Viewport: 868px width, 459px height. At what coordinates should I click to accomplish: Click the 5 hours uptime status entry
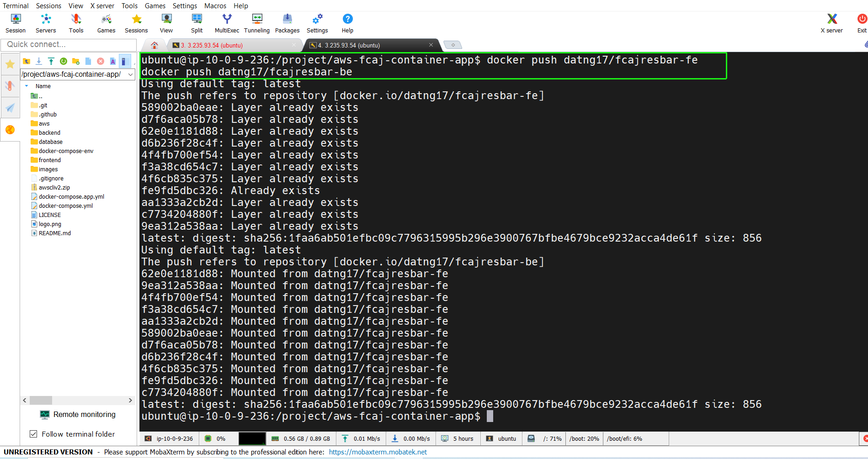(x=458, y=439)
